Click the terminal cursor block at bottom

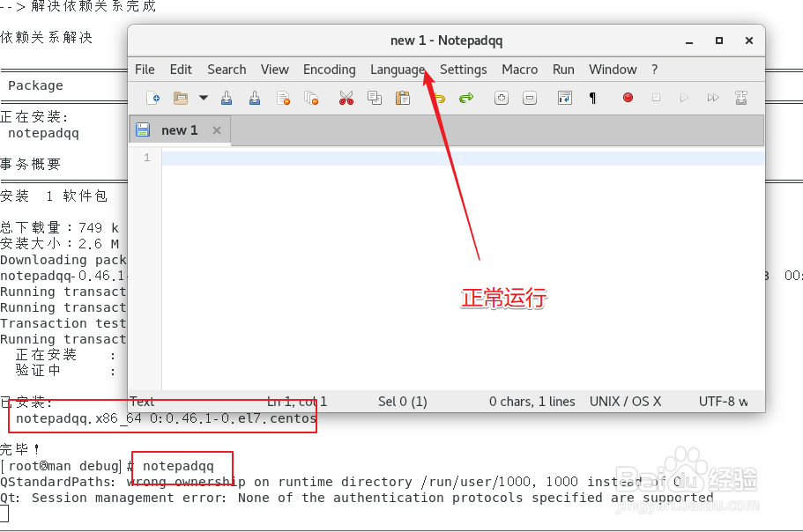click(4, 514)
